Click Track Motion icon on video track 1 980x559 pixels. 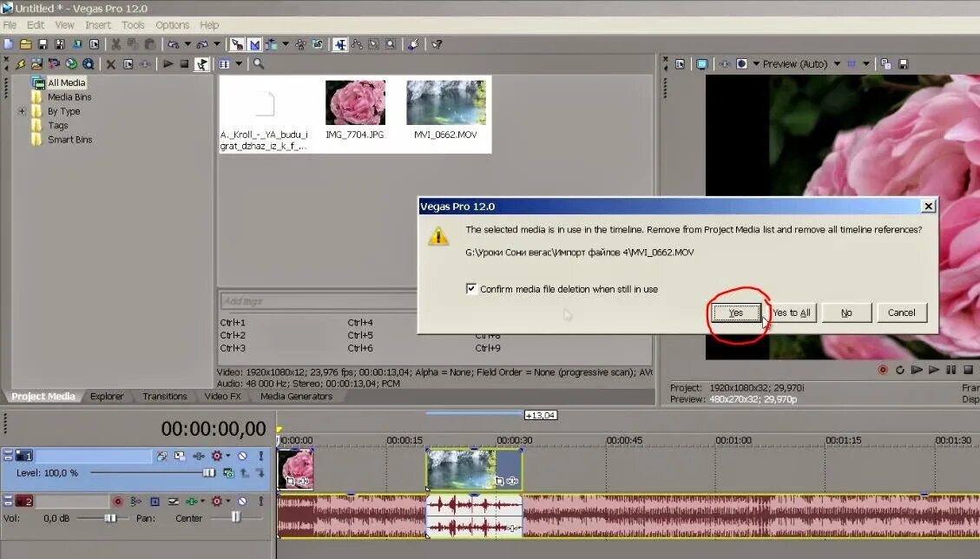pyautogui.click(x=180, y=456)
